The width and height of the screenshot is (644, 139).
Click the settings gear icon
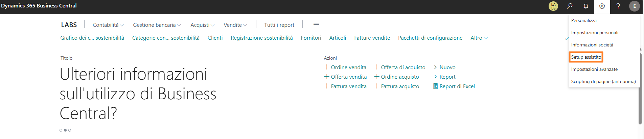(602, 6)
